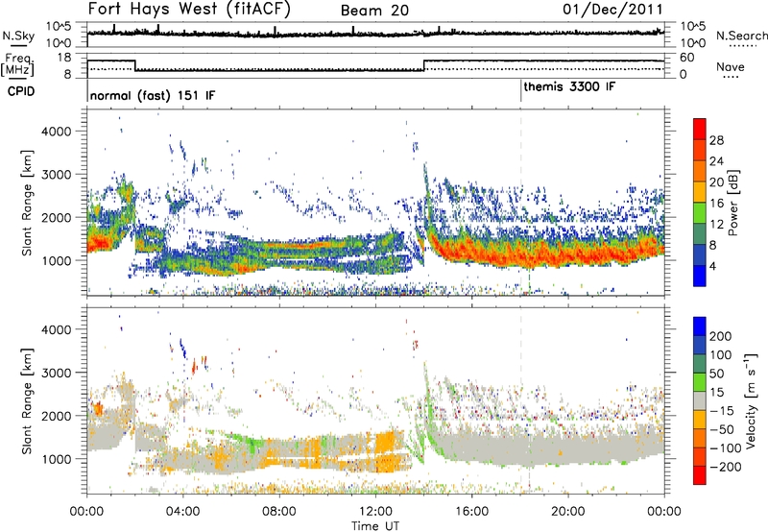Click the '4' power colorbar tick
Screen dimensions: 768x532
(x=713, y=267)
